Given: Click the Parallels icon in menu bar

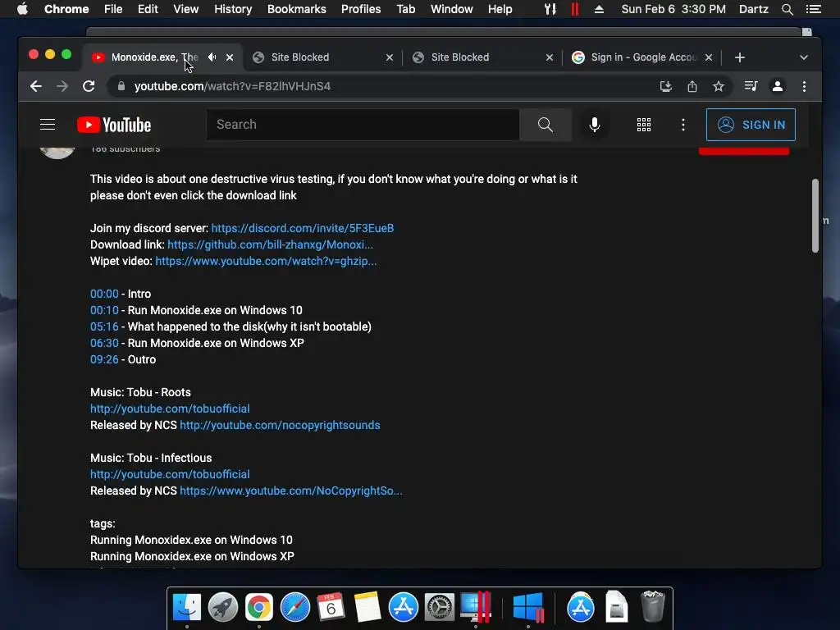Looking at the screenshot, I should 575,9.
